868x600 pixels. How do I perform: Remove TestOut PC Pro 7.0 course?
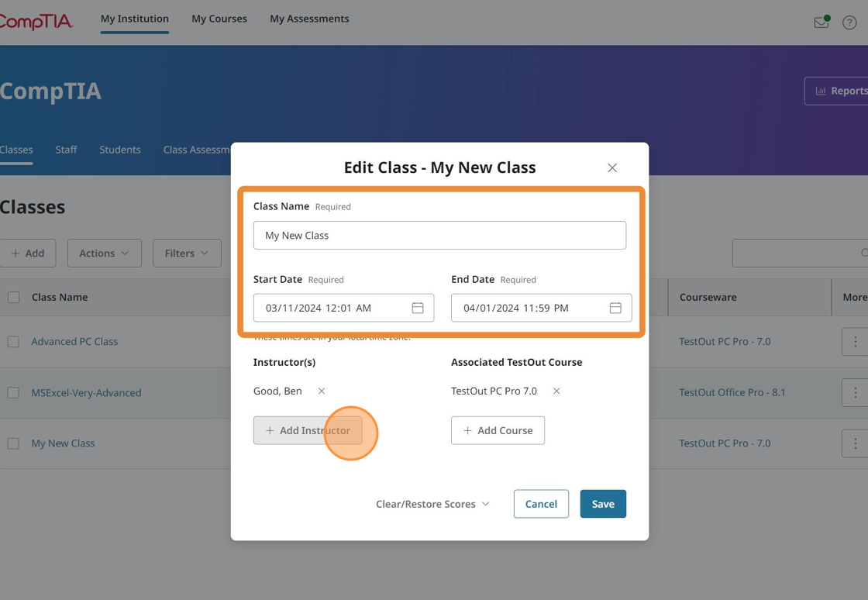click(556, 391)
